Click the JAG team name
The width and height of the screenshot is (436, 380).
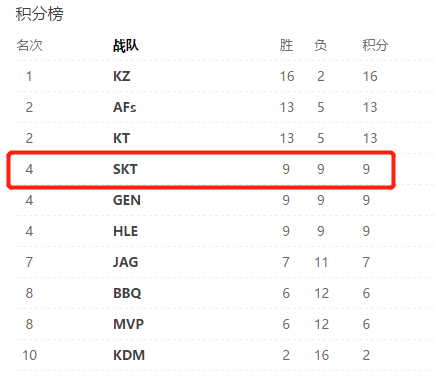point(126,262)
